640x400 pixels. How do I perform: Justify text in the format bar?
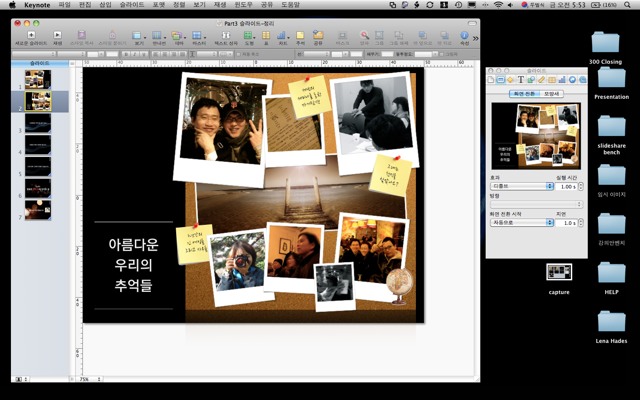pos(182,54)
